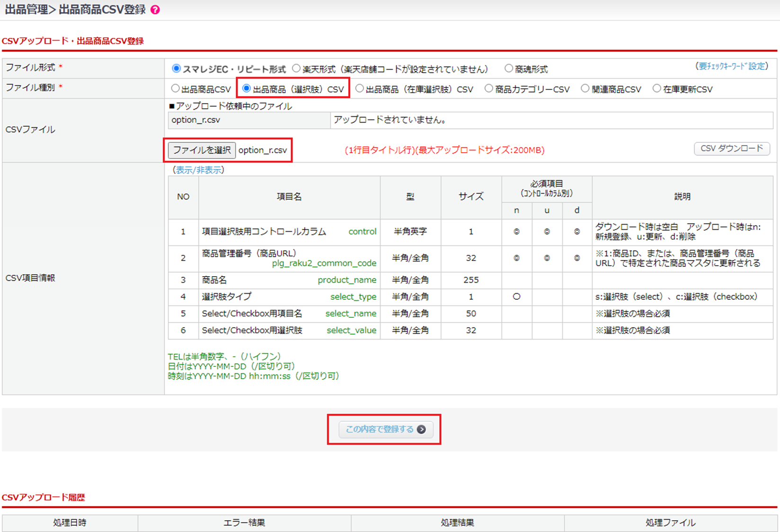Choose 関連商品CSV file type
780x532 pixels.
[585, 88]
